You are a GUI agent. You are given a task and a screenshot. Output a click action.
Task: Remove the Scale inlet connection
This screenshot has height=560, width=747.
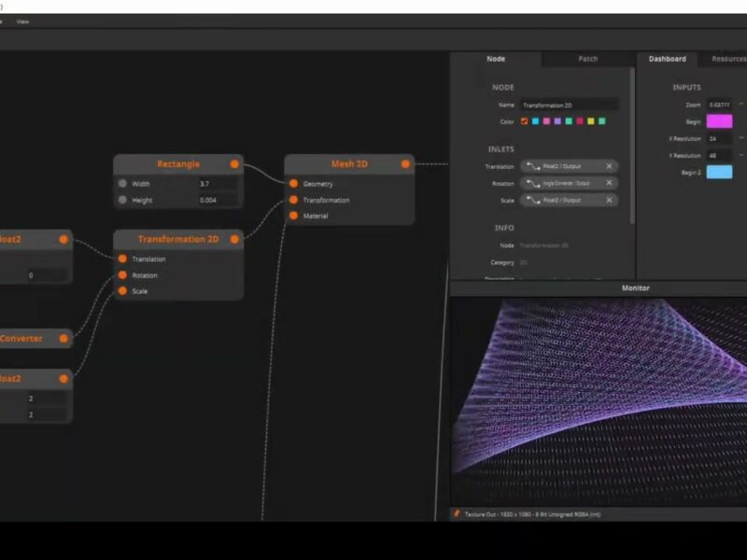point(609,200)
